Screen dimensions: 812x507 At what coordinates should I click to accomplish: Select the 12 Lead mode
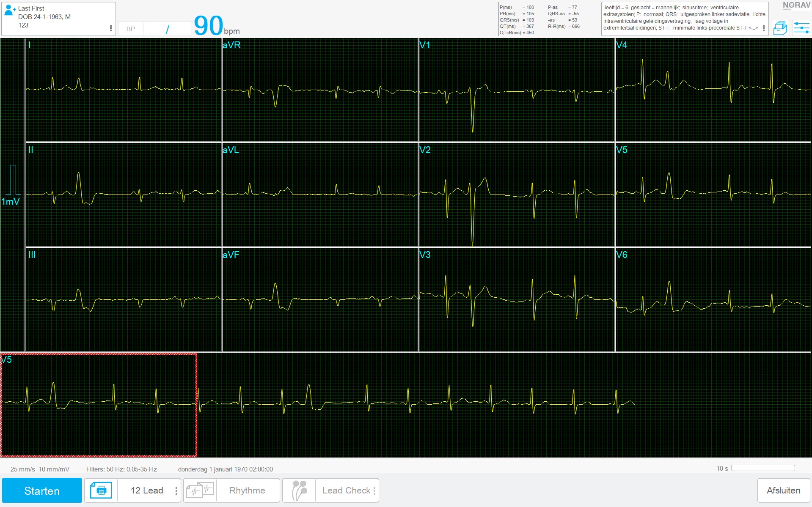click(x=147, y=490)
